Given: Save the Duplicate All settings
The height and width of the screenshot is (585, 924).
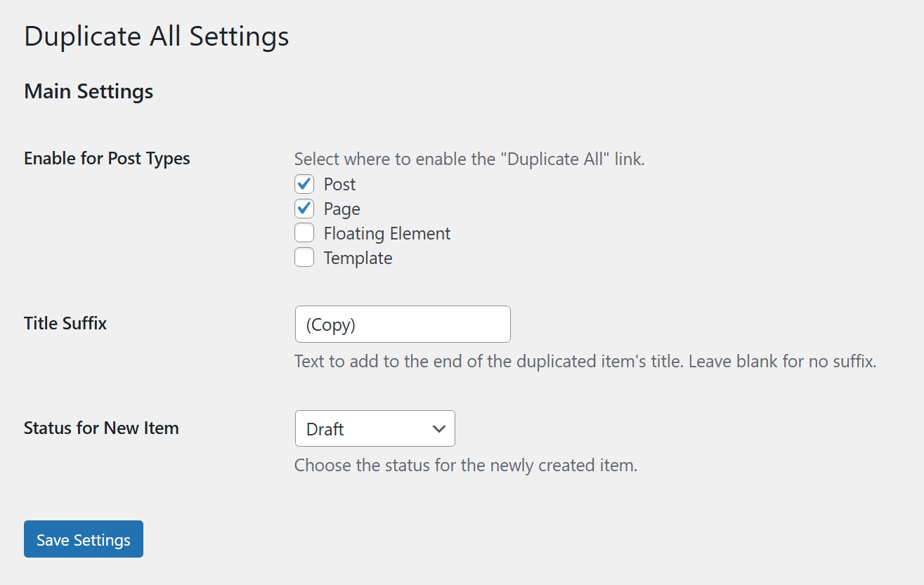Looking at the screenshot, I should coord(83,539).
